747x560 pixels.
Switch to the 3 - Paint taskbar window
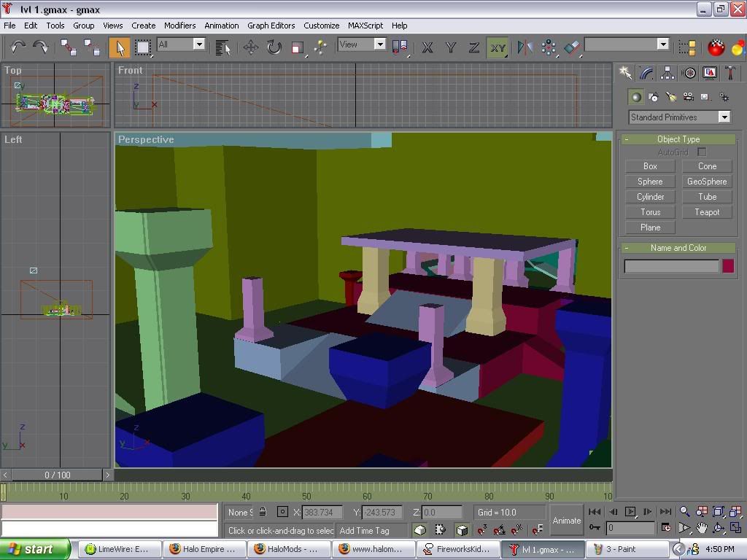pos(627,549)
